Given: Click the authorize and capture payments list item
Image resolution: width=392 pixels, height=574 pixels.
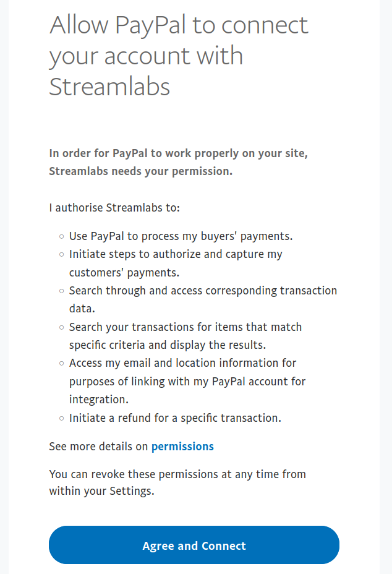Looking at the screenshot, I should tap(176, 263).
